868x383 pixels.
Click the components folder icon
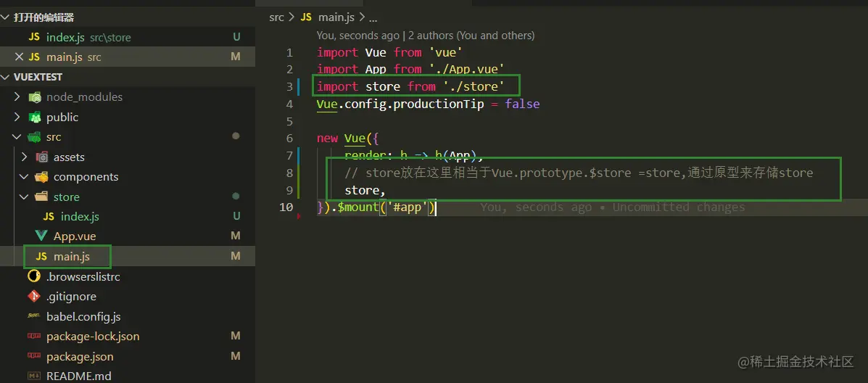(x=41, y=177)
